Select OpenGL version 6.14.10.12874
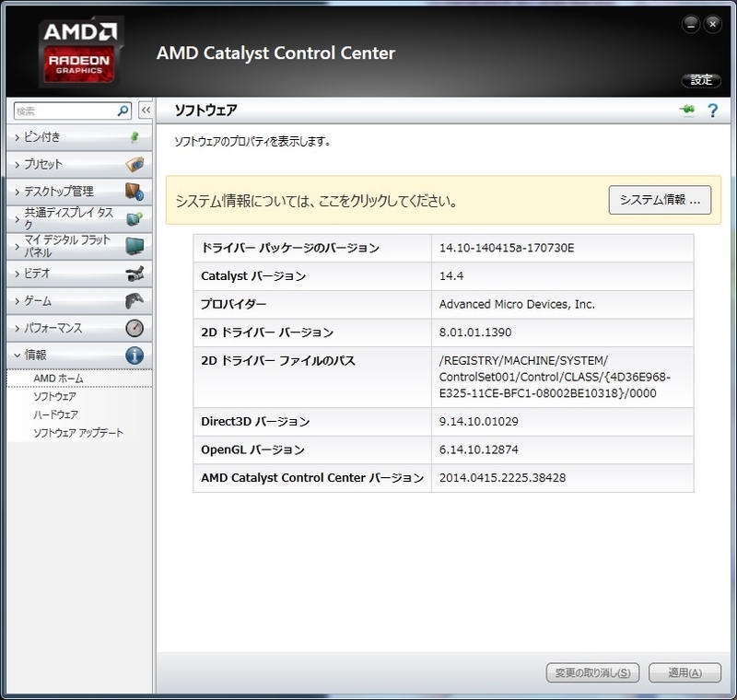The image size is (737, 700). [x=478, y=449]
